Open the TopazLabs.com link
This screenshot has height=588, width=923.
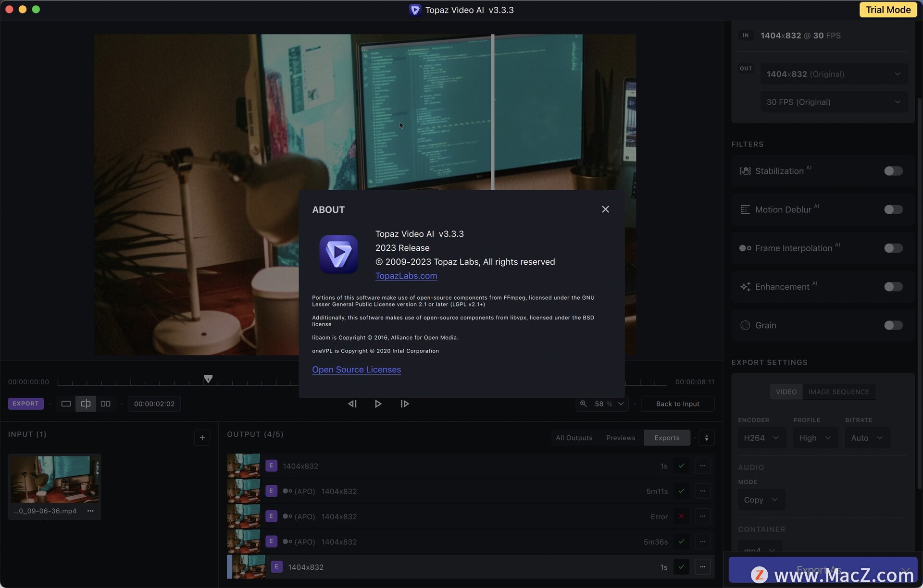[406, 276]
